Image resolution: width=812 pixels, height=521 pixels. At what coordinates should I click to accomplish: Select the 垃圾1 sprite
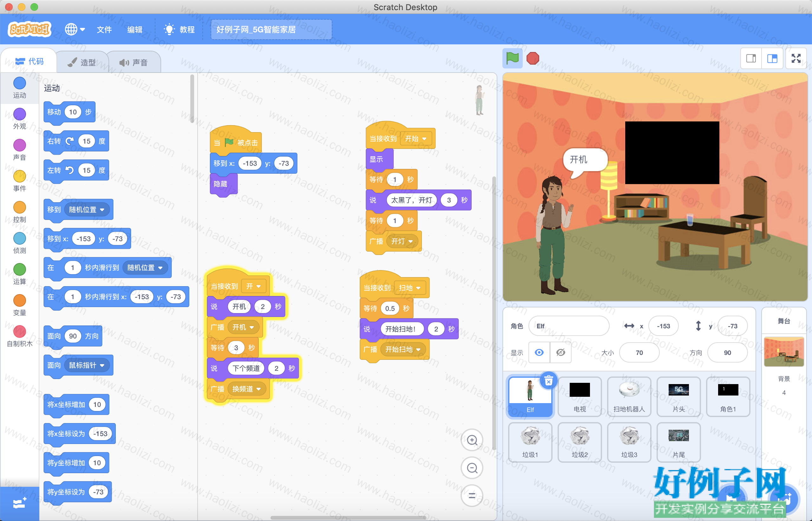pyautogui.click(x=530, y=442)
